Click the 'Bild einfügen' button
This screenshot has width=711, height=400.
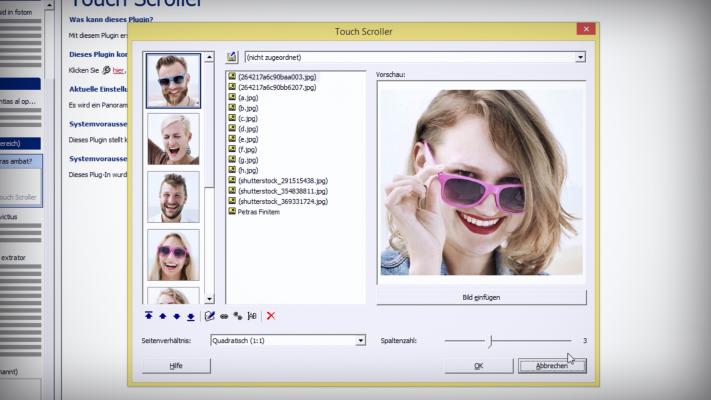(481, 298)
